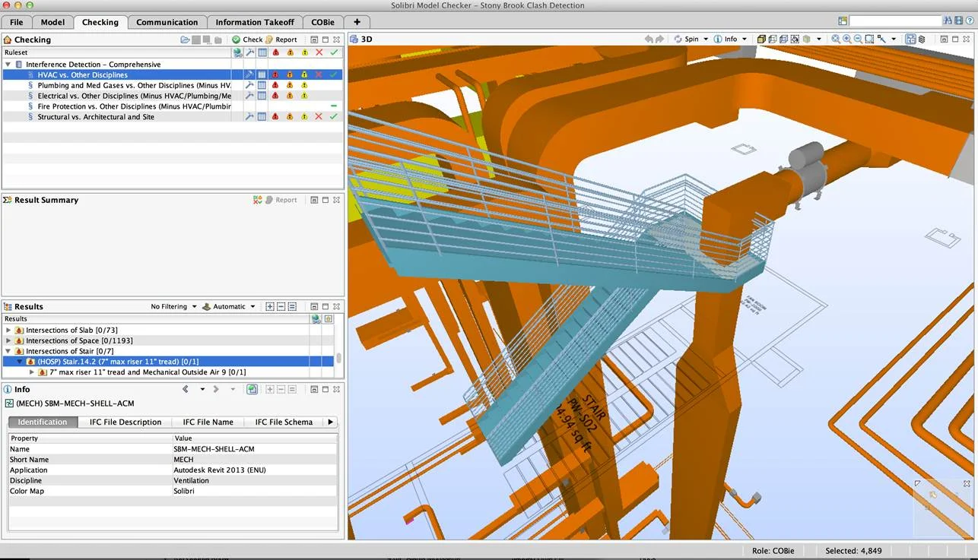Expand Intersections of Slab [0/73]

[x=8, y=331]
